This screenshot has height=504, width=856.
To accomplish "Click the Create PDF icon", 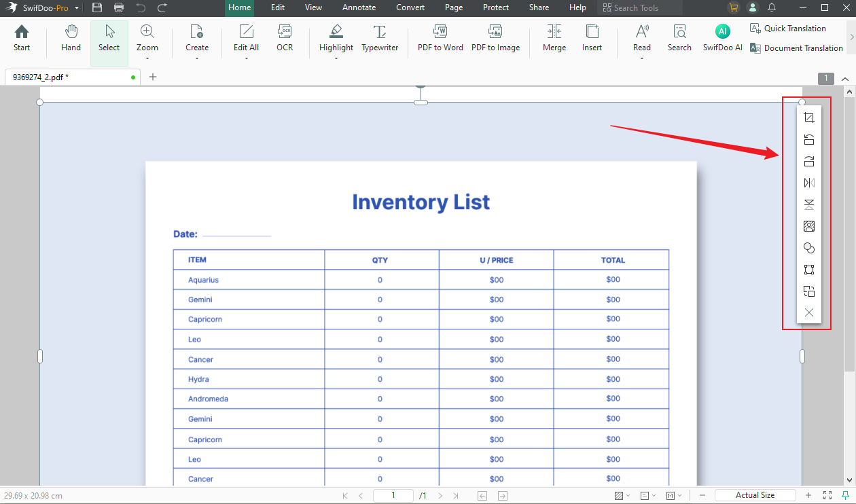I will click(x=197, y=38).
